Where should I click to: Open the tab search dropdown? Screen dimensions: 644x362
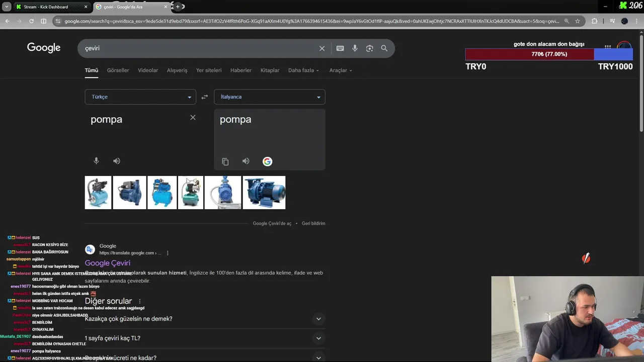coord(7,7)
